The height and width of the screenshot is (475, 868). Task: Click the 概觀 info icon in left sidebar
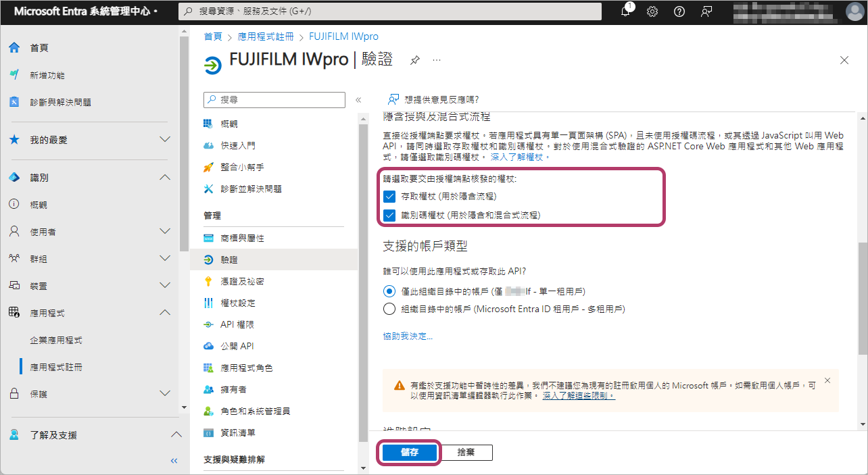[14, 205]
